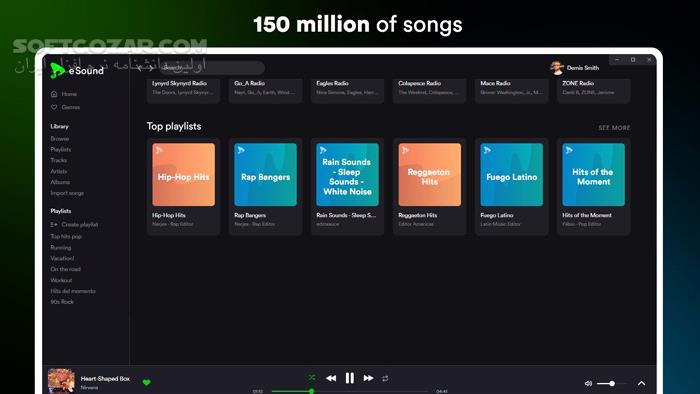Click the song progress bar handle
This screenshot has width=700, height=394.
click(312, 391)
